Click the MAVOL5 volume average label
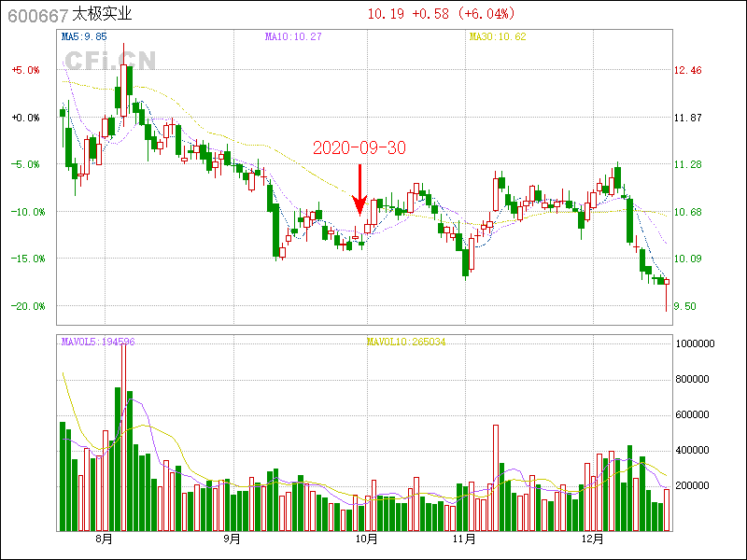The width and height of the screenshot is (747, 560). click(98, 342)
